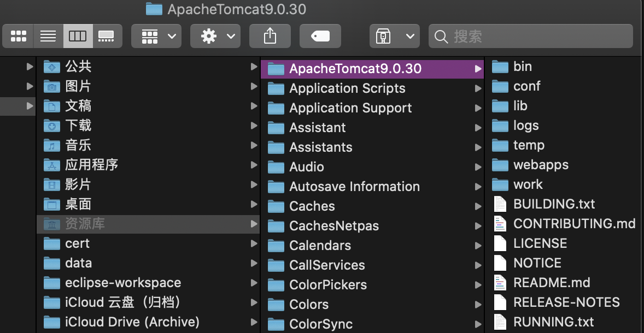This screenshot has height=333, width=644.
Task: Select the ColorSync folder
Action: 372,324
